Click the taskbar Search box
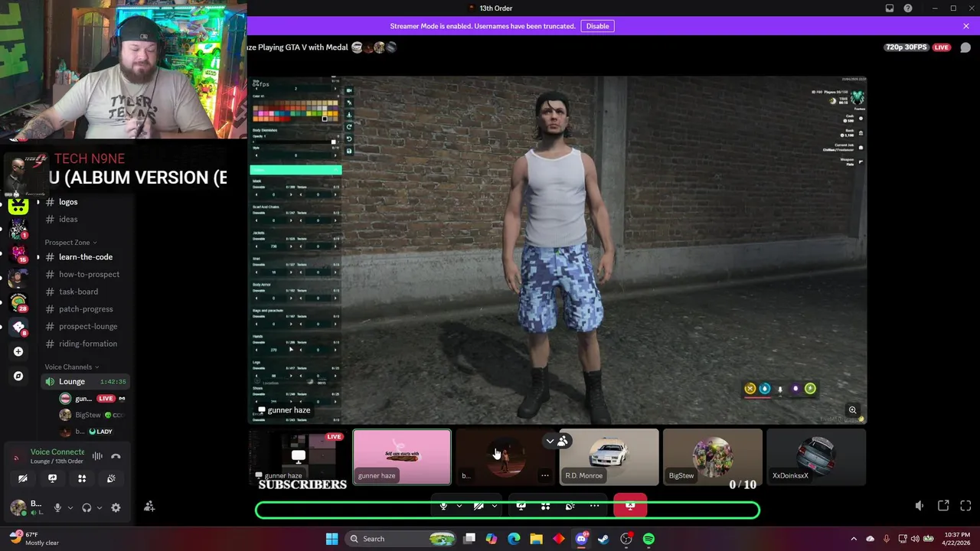This screenshot has width=980, height=551. coord(401,539)
